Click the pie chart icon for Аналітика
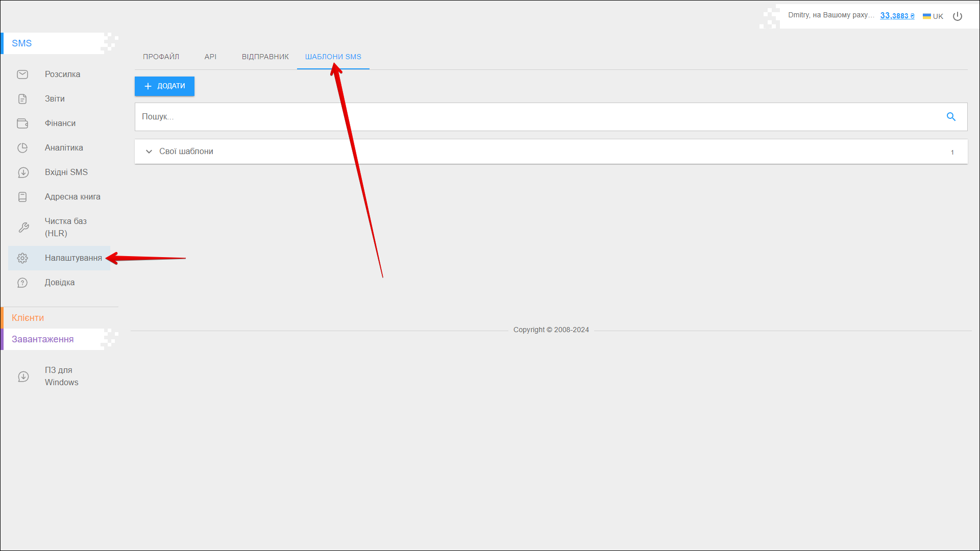The width and height of the screenshot is (980, 551). (22, 148)
